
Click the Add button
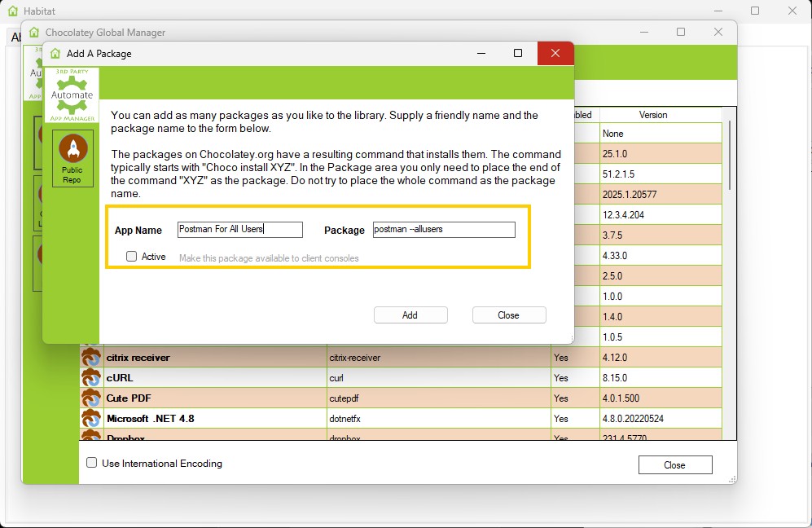pos(410,315)
